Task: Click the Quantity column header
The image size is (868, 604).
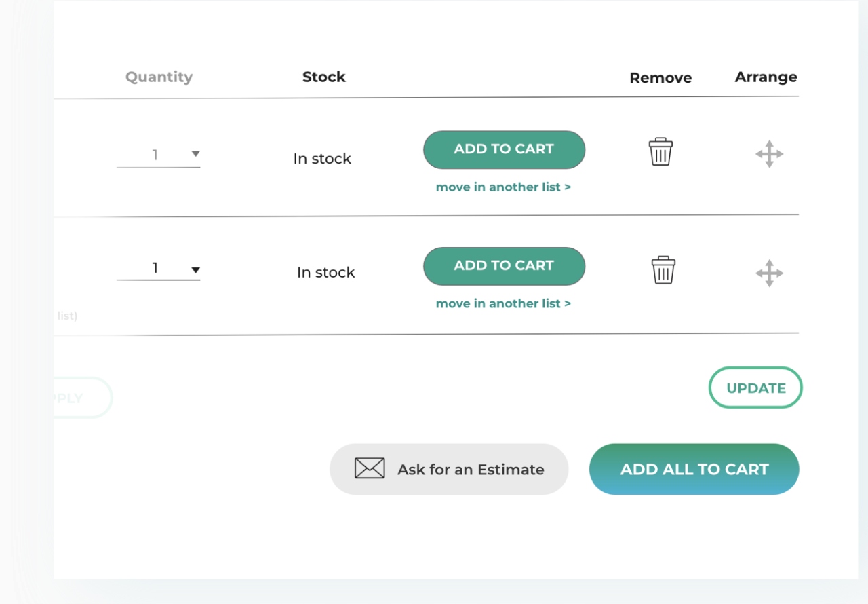Action: pos(159,77)
